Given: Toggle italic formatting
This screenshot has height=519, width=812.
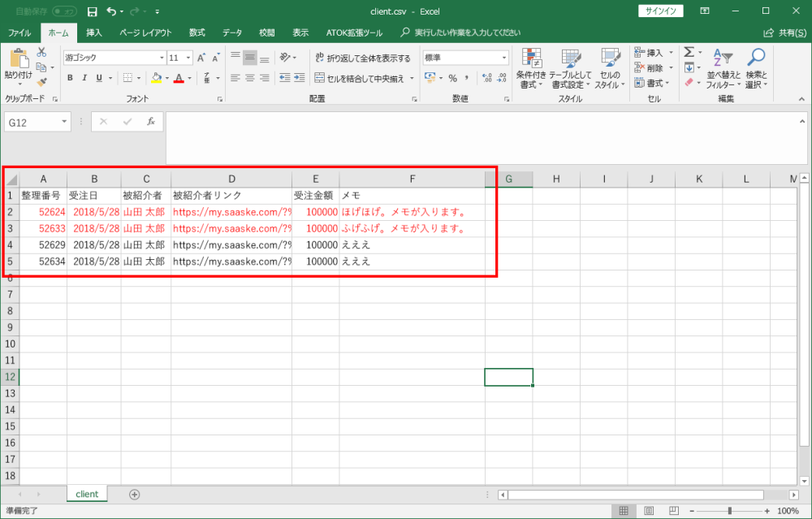Looking at the screenshot, I should [84, 78].
